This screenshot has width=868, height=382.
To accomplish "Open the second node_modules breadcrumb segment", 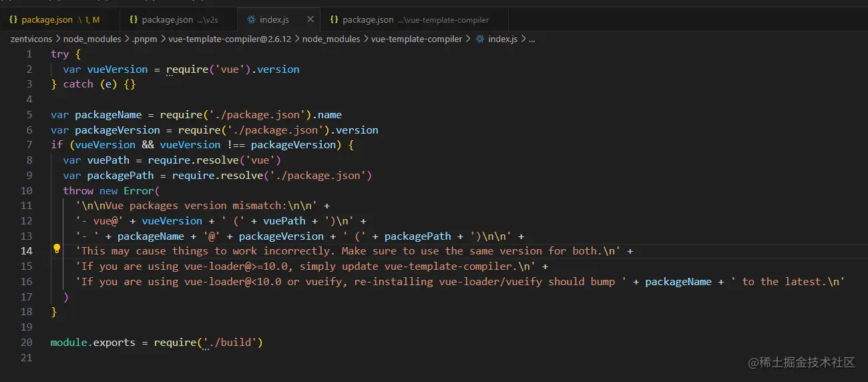I will point(331,39).
